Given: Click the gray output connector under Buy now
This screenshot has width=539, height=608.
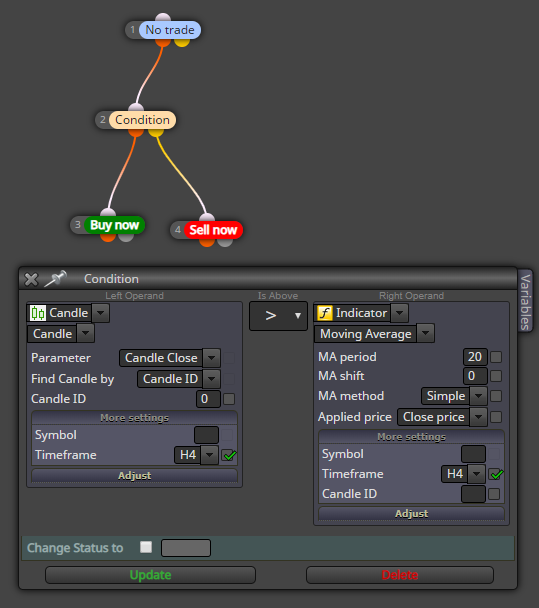Looking at the screenshot, I should [126, 237].
